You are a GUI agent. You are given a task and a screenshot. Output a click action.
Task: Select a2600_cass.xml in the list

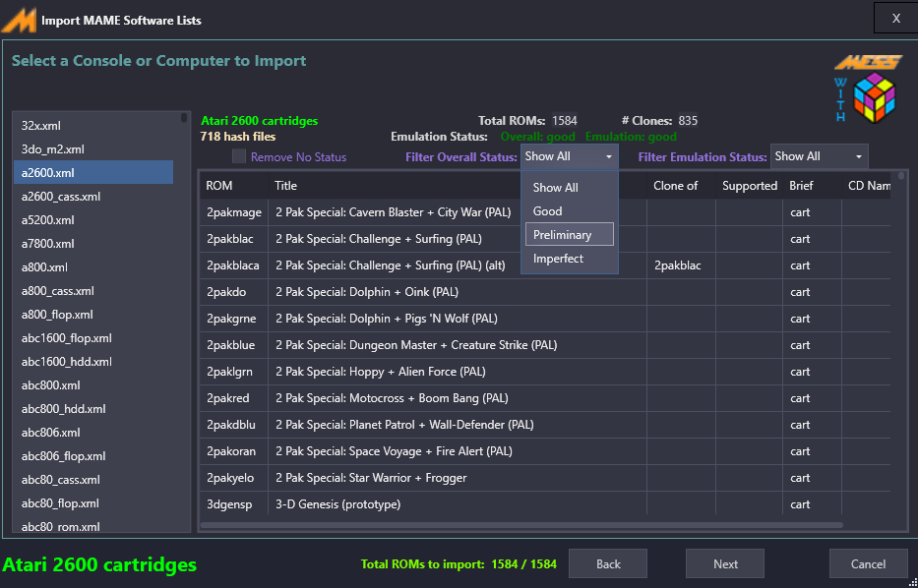coord(93,197)
